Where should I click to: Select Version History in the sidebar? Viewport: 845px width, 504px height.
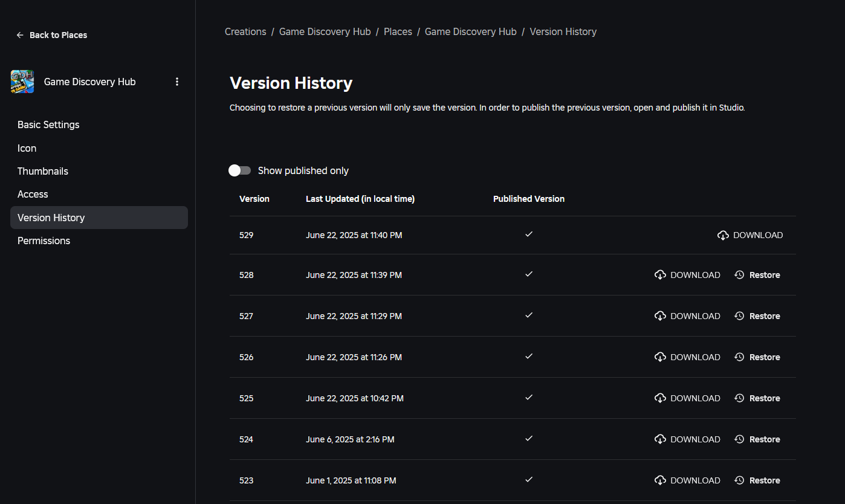pyautogui.click(x=99, y=218)
